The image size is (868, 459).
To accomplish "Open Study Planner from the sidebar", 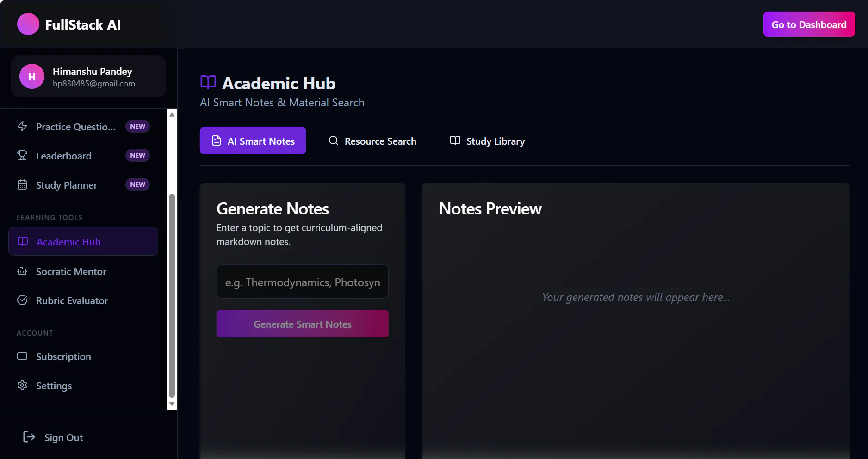I will [83, 185].
